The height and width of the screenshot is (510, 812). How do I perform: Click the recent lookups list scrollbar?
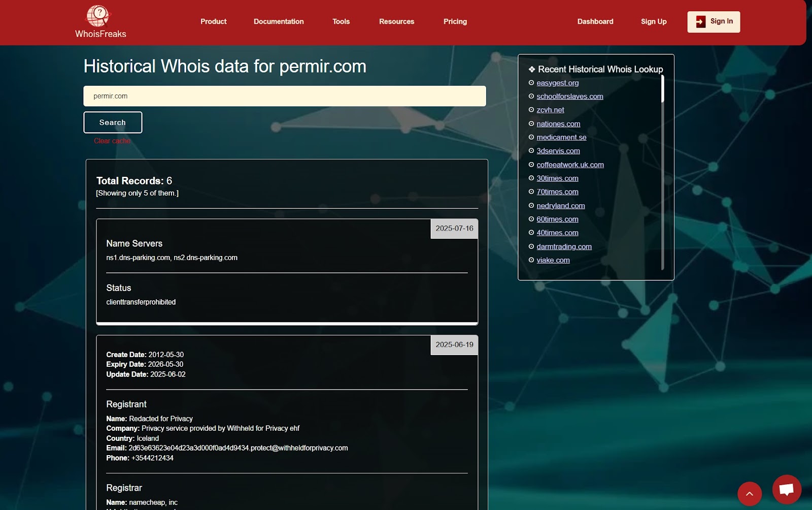(662, 89)
